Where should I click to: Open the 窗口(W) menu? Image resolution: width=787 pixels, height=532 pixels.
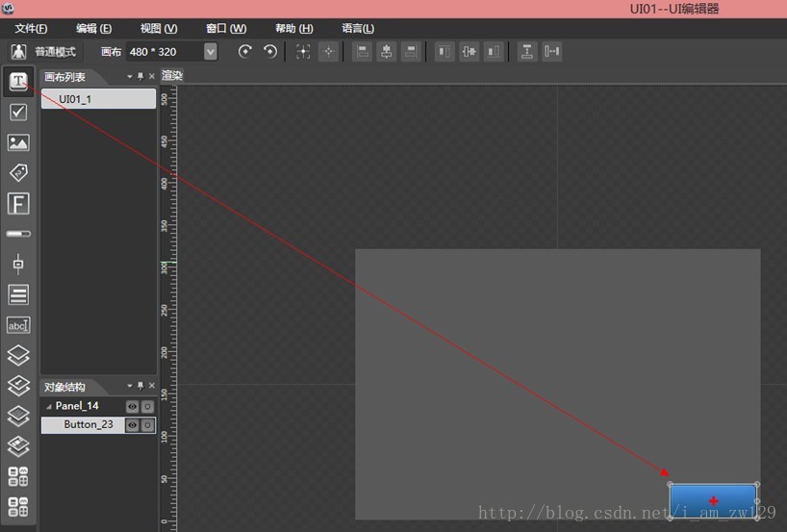tap(226, 29)
